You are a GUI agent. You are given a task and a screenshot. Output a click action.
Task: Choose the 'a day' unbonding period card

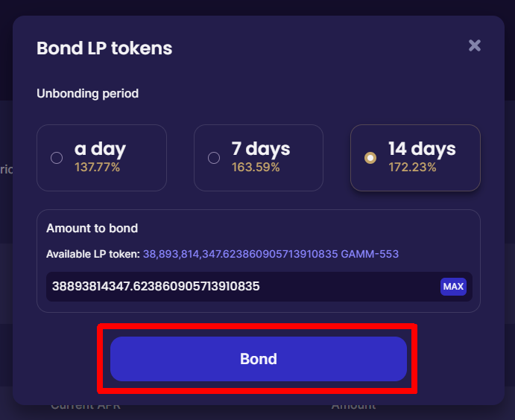click(102, 158)
